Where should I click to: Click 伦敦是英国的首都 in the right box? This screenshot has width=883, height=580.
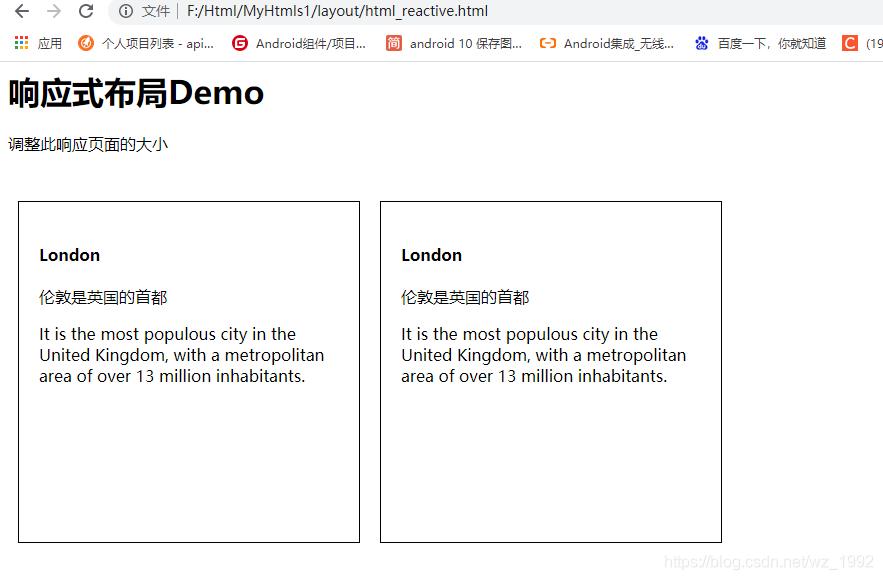pyautogui.click(x=465, y=297)
